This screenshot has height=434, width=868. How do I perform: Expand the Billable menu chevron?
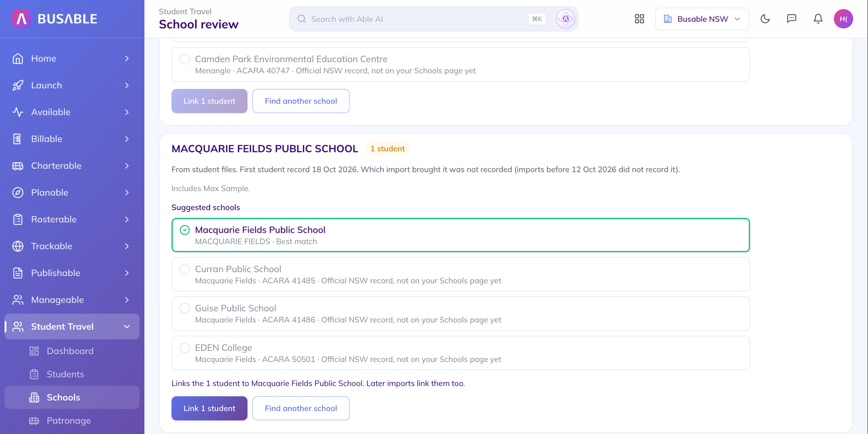click(x=127, y=139)
